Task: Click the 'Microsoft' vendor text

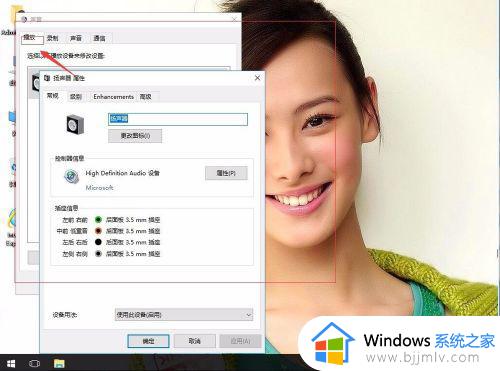Action: [x=99, y=188]
